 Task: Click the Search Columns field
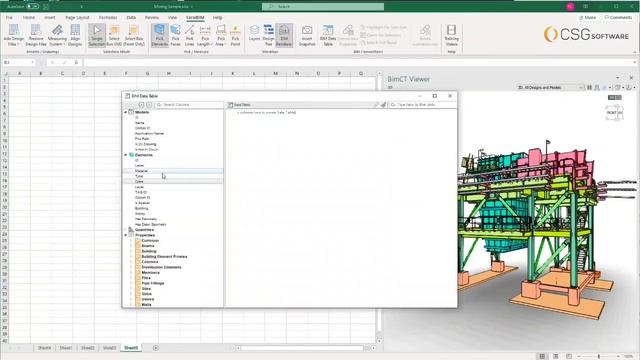189,105
